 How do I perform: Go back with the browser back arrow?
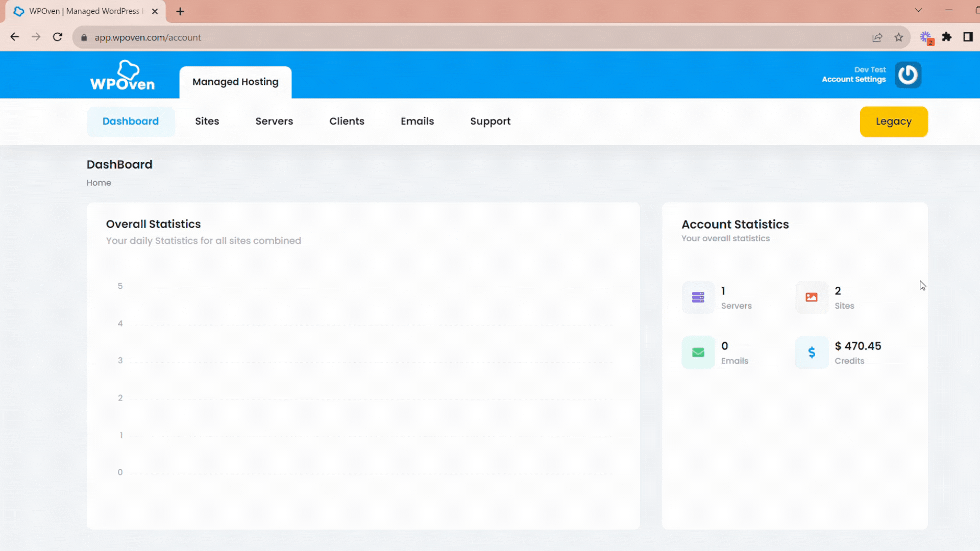pyautogui.click(x=15, y=37)
